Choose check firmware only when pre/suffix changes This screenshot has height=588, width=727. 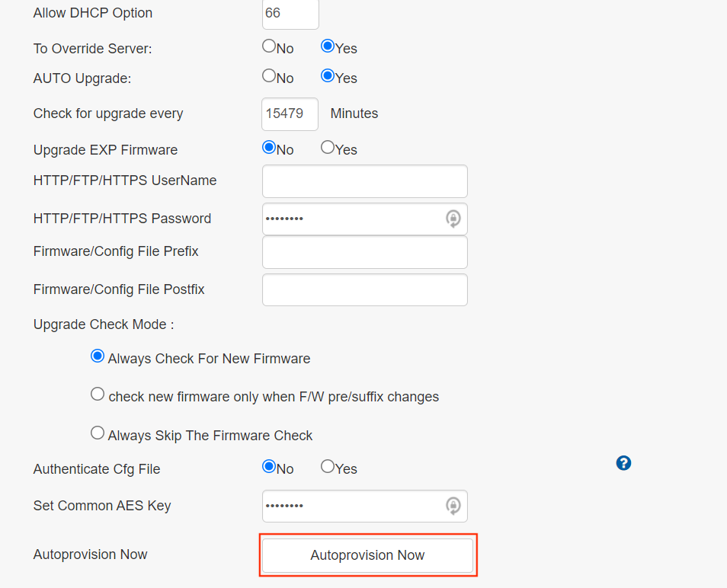[98, 395]
